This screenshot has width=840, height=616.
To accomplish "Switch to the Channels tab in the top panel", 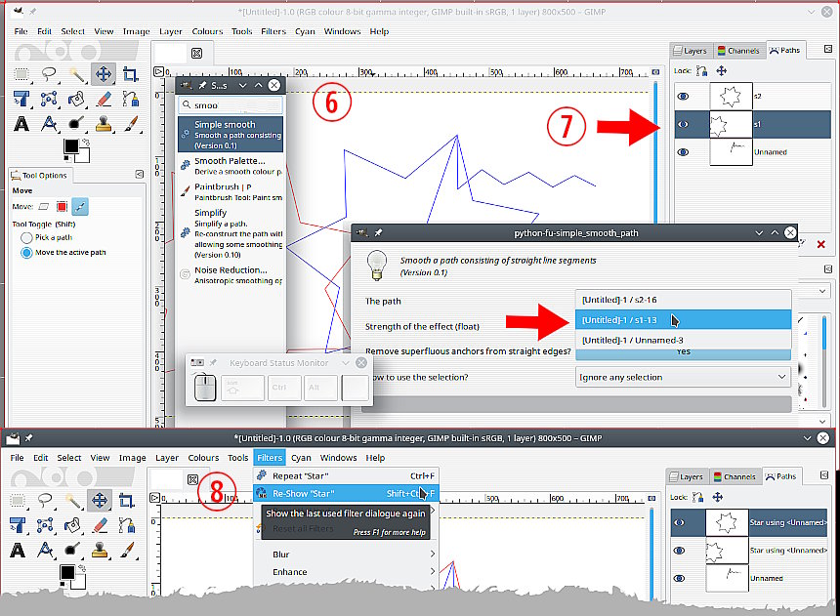I will [x=736, y=51].
